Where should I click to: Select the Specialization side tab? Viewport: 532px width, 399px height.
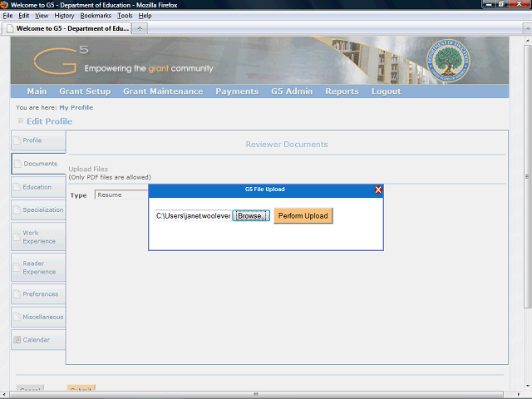coord(38,210)
